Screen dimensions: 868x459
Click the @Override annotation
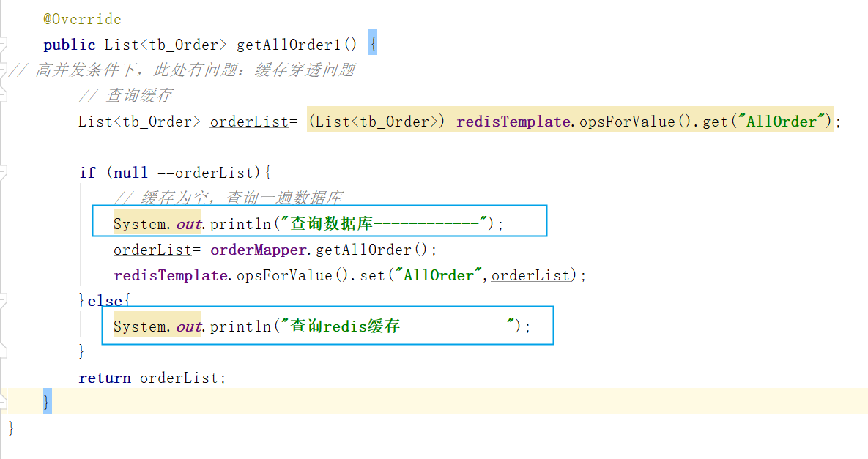tap(83, 19)
